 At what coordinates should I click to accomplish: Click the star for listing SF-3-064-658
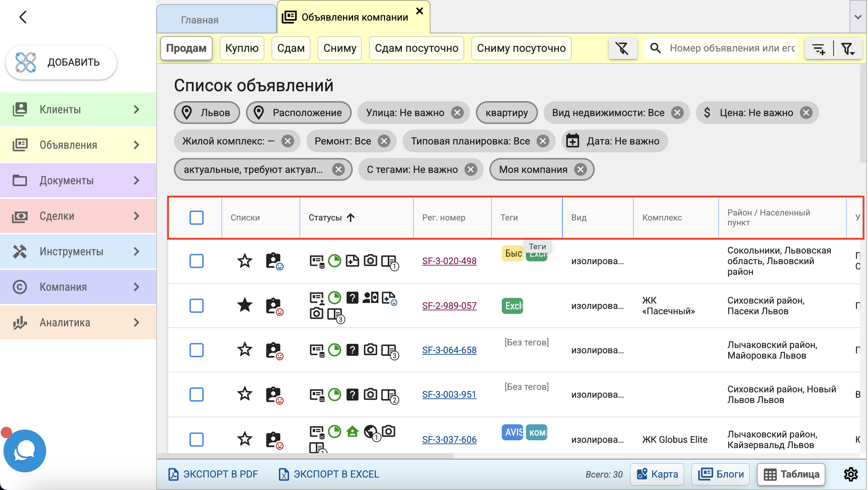(245, 350)
